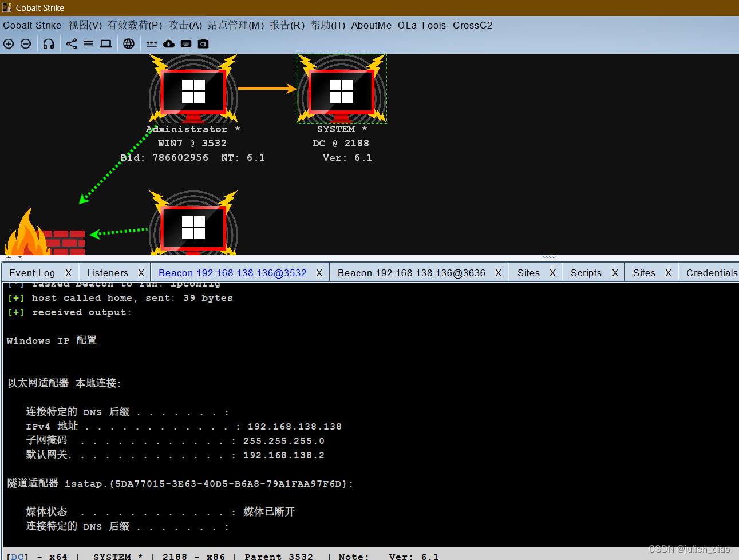
Task: Click the 'Bid: 786602956' label
Action: [164, 158]
